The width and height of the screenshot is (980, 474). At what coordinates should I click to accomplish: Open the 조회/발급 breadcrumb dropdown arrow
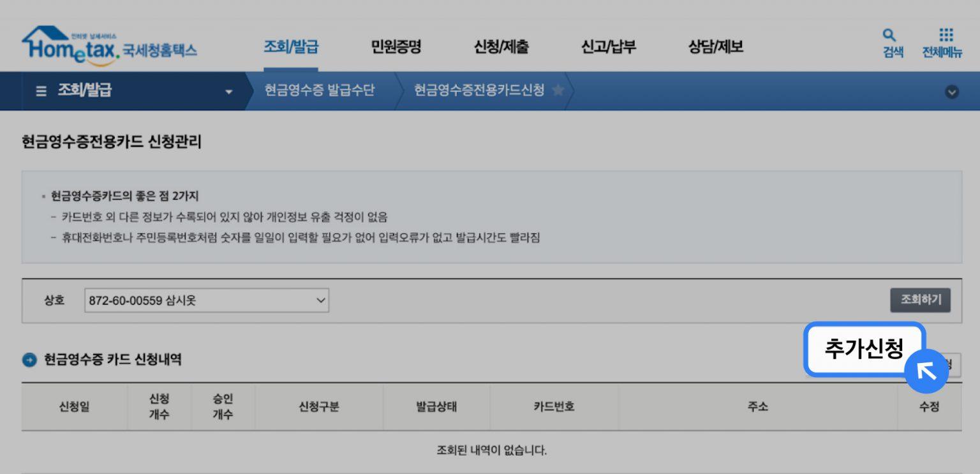point(229,91)
